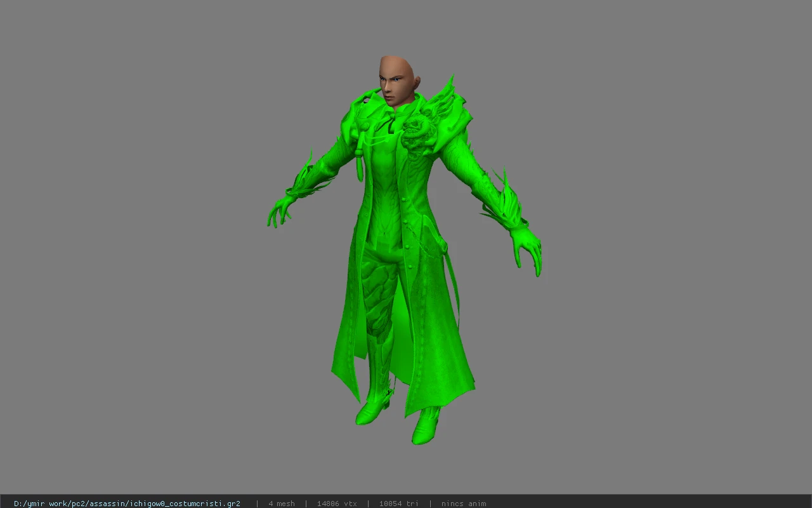Click the file path ending in ichigow0_costumcristi.gr2
Screen dimensions: 812x508
click(x=127, y=504)
